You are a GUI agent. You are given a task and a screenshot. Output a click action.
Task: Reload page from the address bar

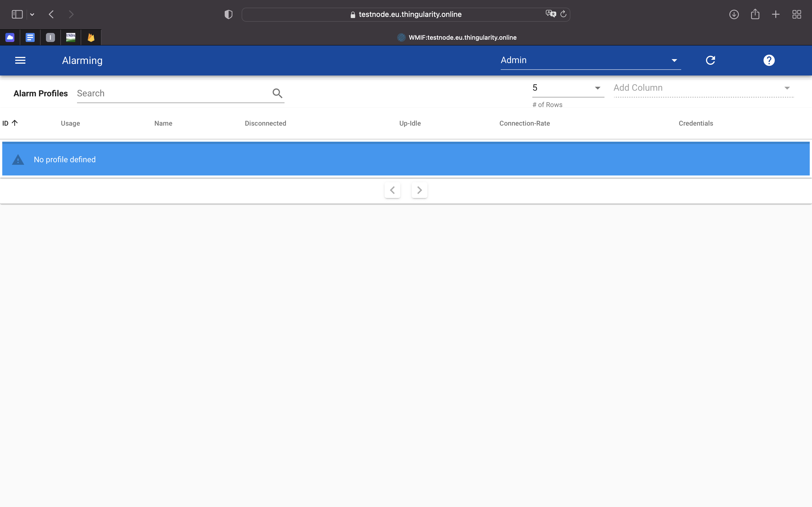[563, 14]
